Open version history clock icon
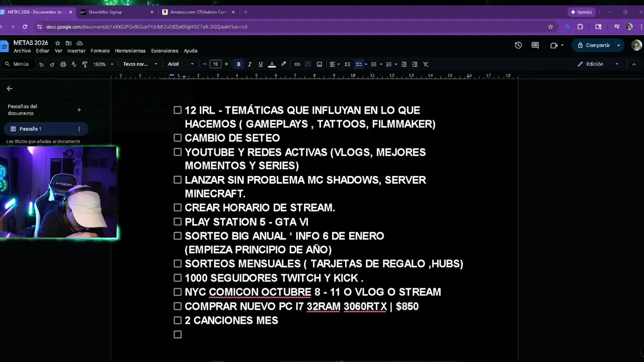 [518, 45]
